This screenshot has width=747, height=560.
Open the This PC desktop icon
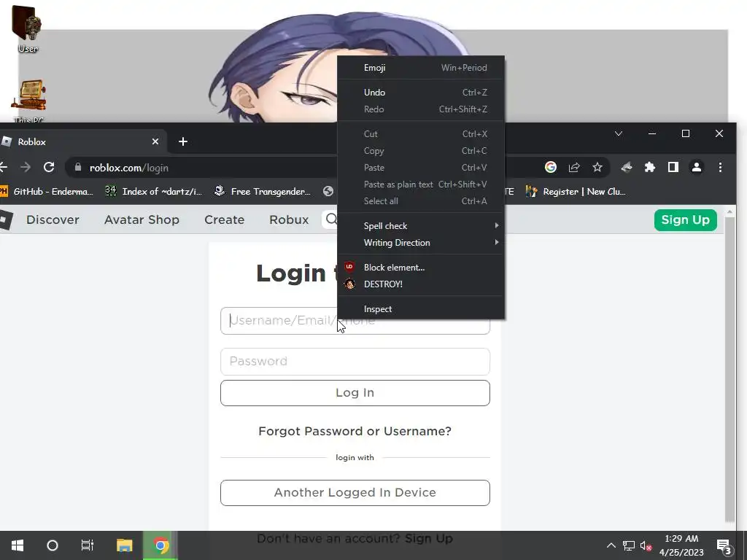click(x=28, y=101)
